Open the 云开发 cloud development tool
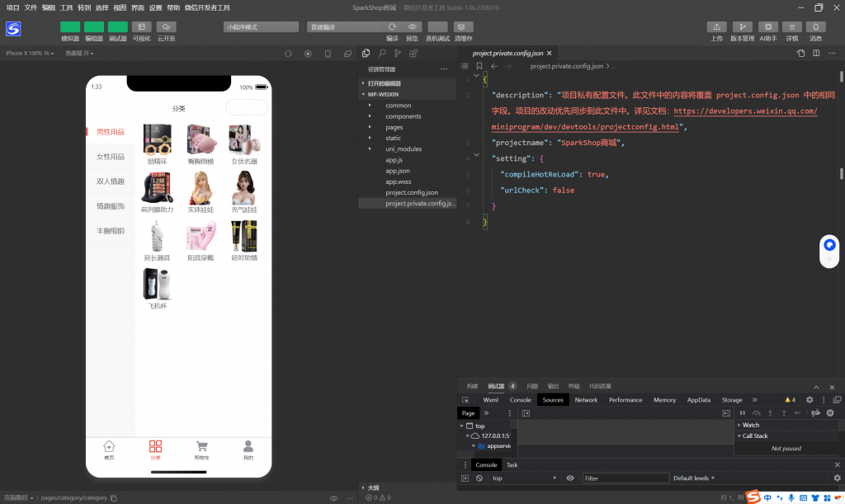This screenshot has height=504, width=845. pyautogui.click(x=166, y=27)
